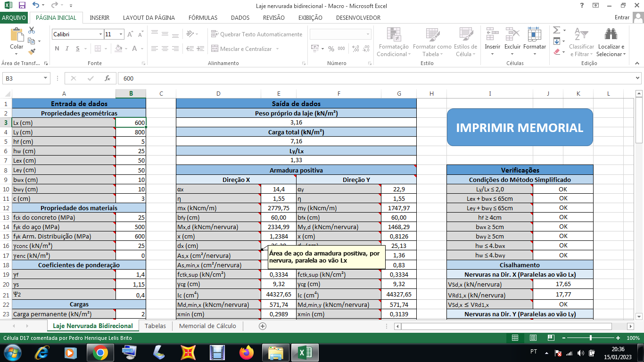Open the Memorial de Cálculo sheet tab

[207, 326]
